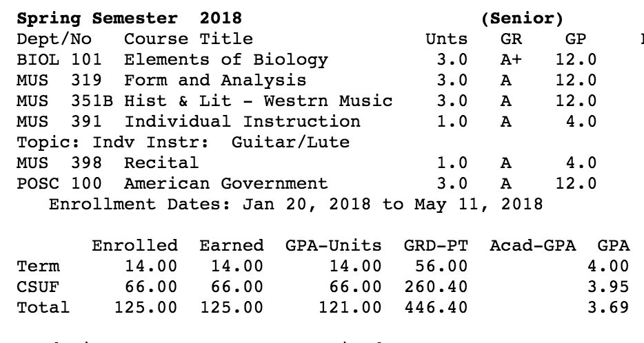Select the A+ grade for BIOL 101

[511, 60]
